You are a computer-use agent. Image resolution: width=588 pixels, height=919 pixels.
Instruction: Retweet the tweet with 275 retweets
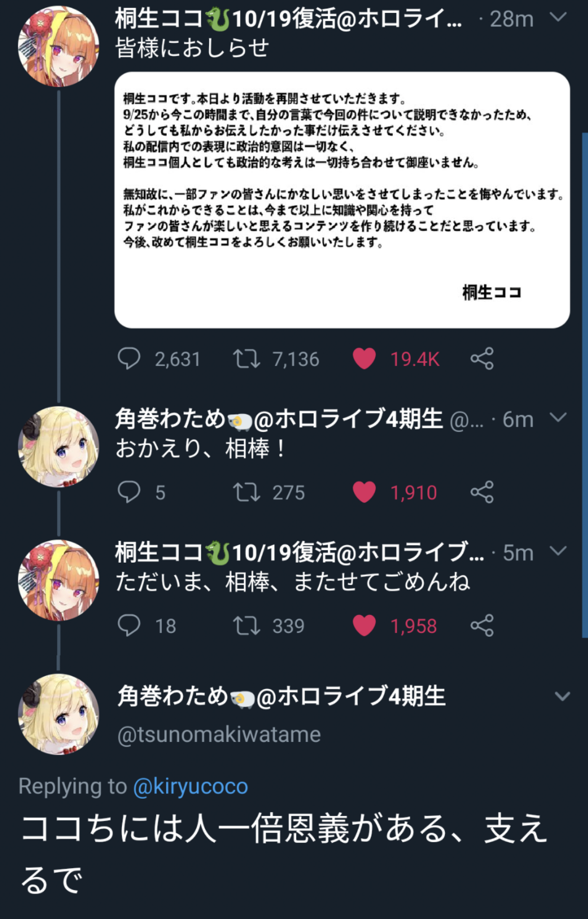click(x=246, y=492)
